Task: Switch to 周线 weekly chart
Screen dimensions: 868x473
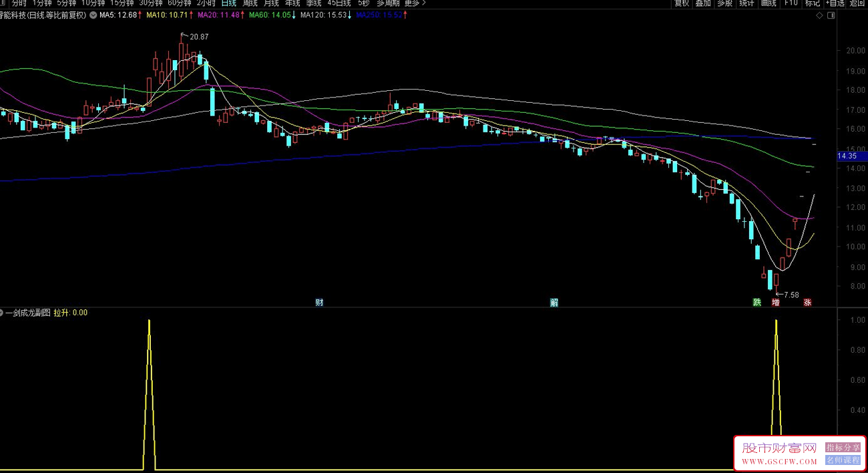Action: point(250,3)
